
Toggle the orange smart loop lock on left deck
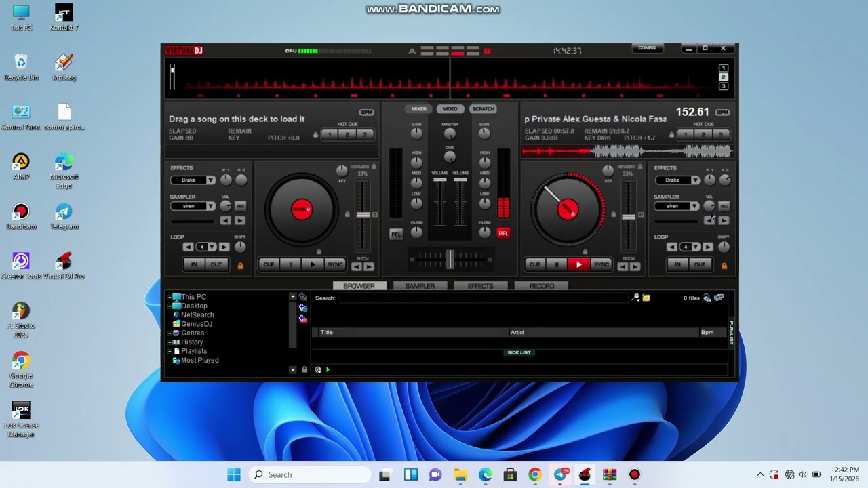(240, 265)
